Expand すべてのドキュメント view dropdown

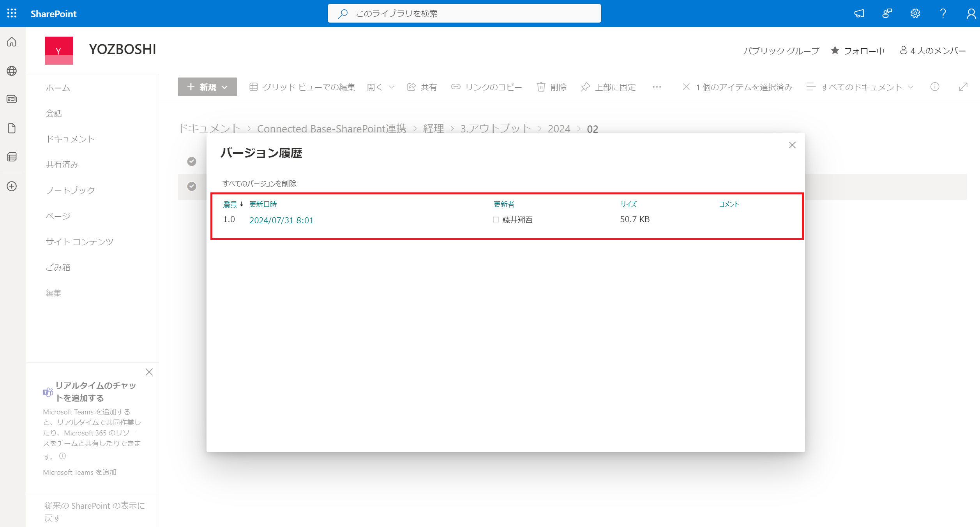[x=860, y=87]
